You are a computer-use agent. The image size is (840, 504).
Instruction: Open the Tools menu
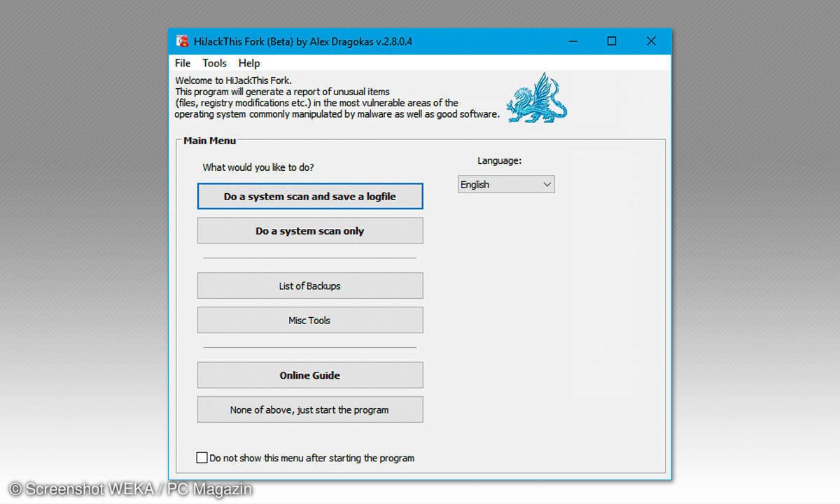pos(215,63)
